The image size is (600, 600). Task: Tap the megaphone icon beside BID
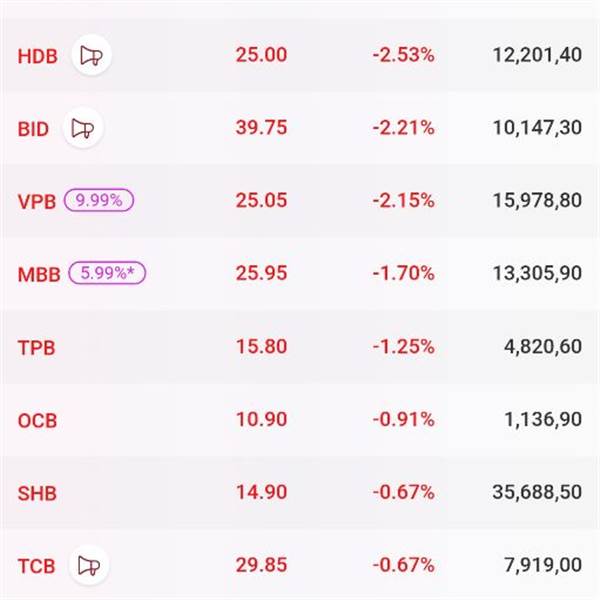(83, 129)
